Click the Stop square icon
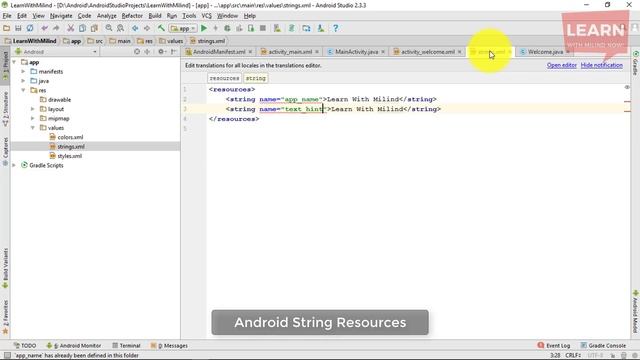This screenshot has height=360, width=640. pos(263,28)
